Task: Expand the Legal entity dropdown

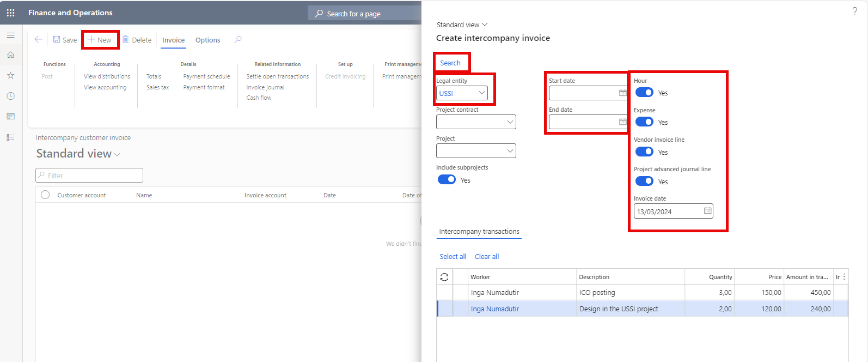Action: coord(481,93)
